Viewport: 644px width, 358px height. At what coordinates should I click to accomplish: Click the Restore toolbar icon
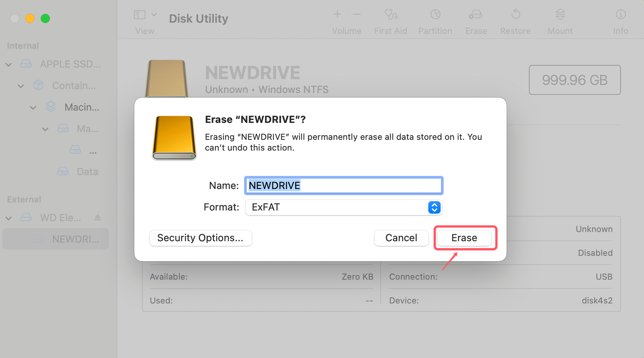[515, 19]
